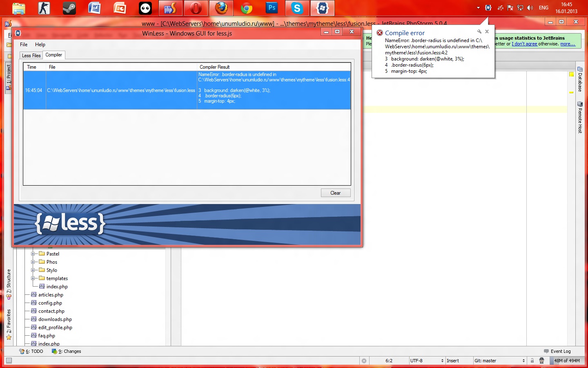
Task: Sort by the File column header
Action: (x=121, y=67)
